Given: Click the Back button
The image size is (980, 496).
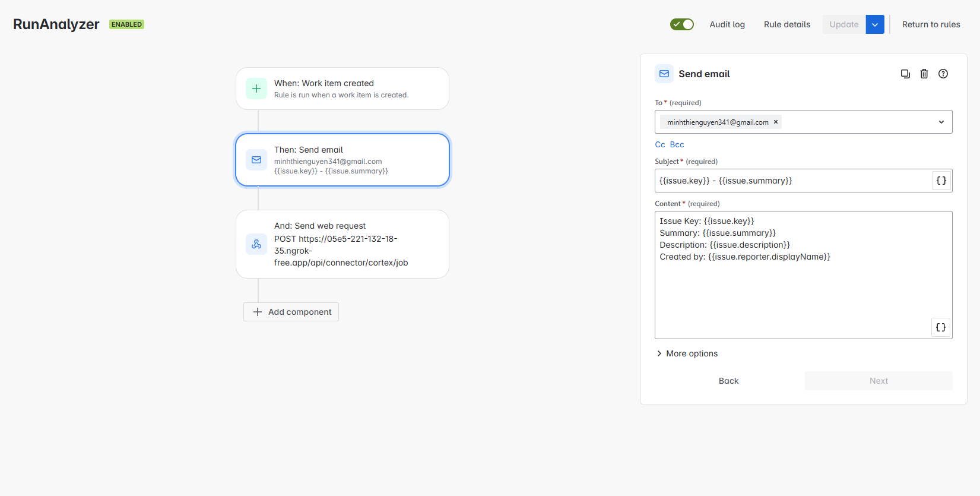Looking at the screenshot, I should [x=728, y=381].
